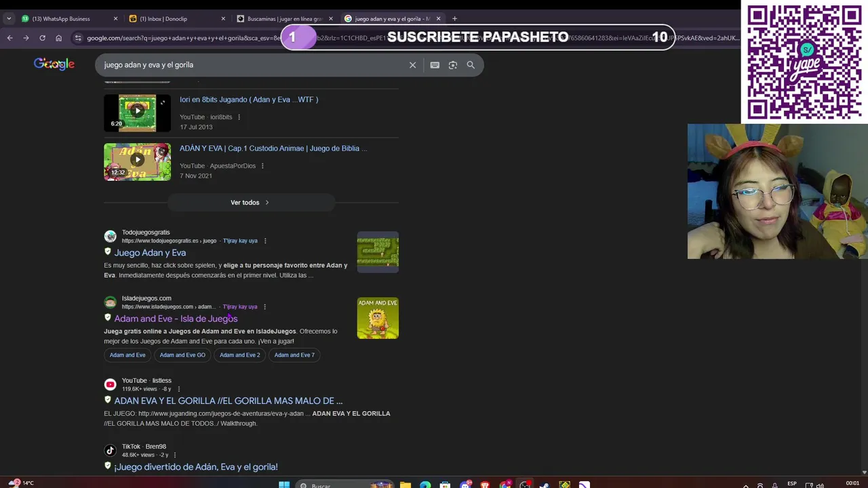Image resolution: width=868 pixels, height=488 pixels.
Task: Open options for the ApuestaPorDios video result
Action: 262,166
